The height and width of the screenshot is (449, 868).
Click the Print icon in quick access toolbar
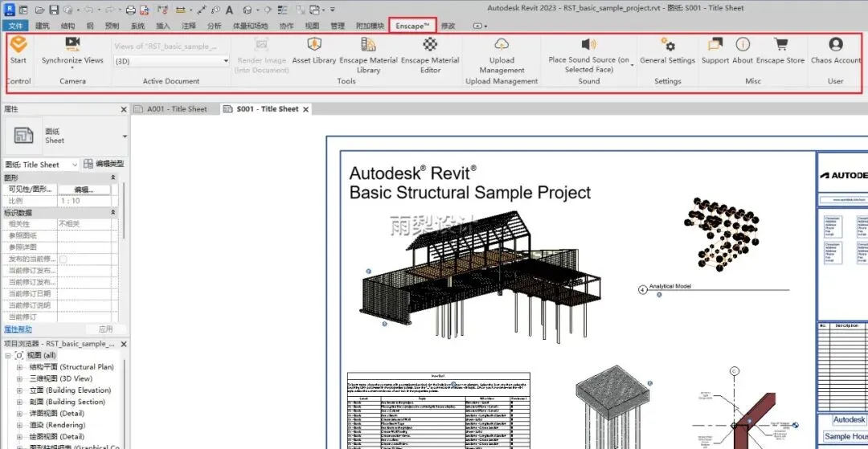[x=130, y=10]
